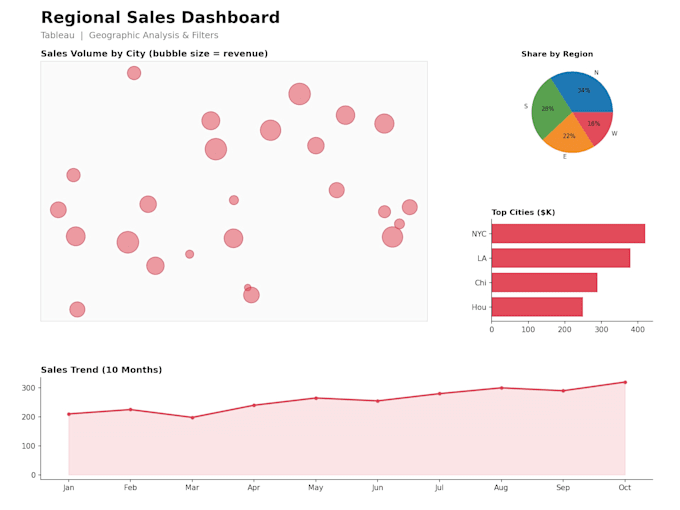This screenshot has width=680, height=510.
Task: Select the red W pie slice
Action: 595,124
